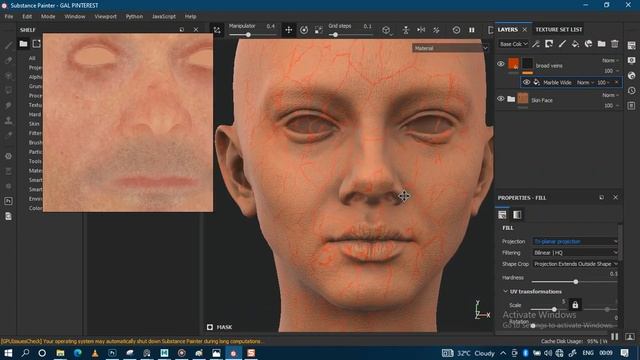Open File Explorer from the taskbar
Screen dimensions: 640x360
(60, 353)
